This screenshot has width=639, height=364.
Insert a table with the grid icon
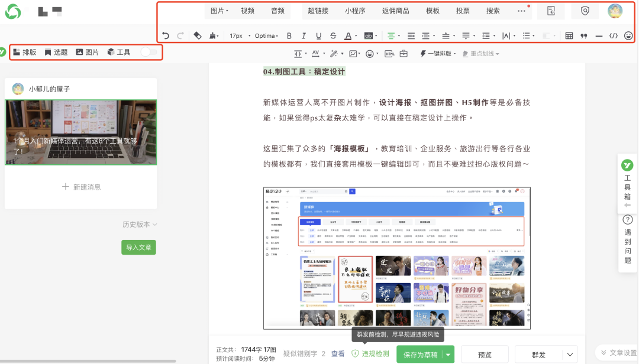click(x=569, y=36)
